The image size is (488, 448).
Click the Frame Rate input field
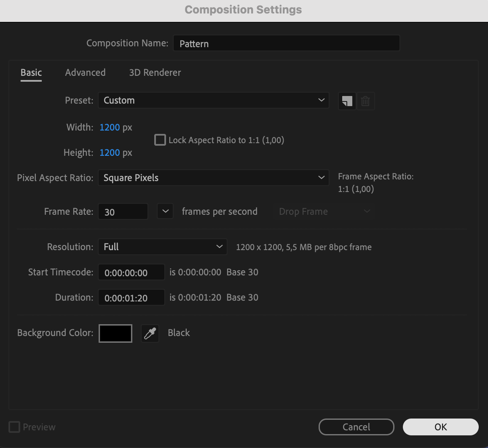123,212
